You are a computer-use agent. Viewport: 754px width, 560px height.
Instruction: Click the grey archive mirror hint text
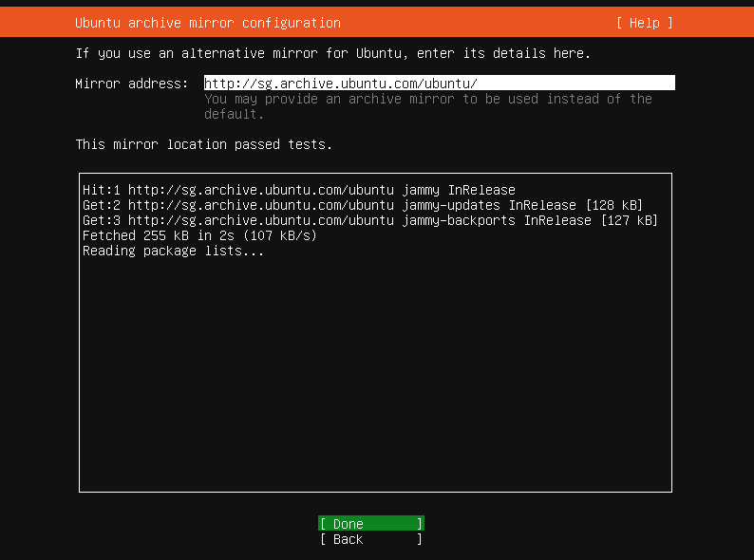tap(427, 99)
